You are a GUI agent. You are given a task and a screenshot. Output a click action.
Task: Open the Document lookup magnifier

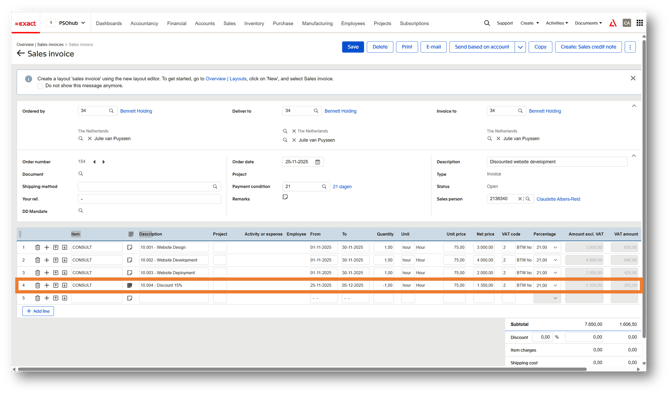(80, 174)
